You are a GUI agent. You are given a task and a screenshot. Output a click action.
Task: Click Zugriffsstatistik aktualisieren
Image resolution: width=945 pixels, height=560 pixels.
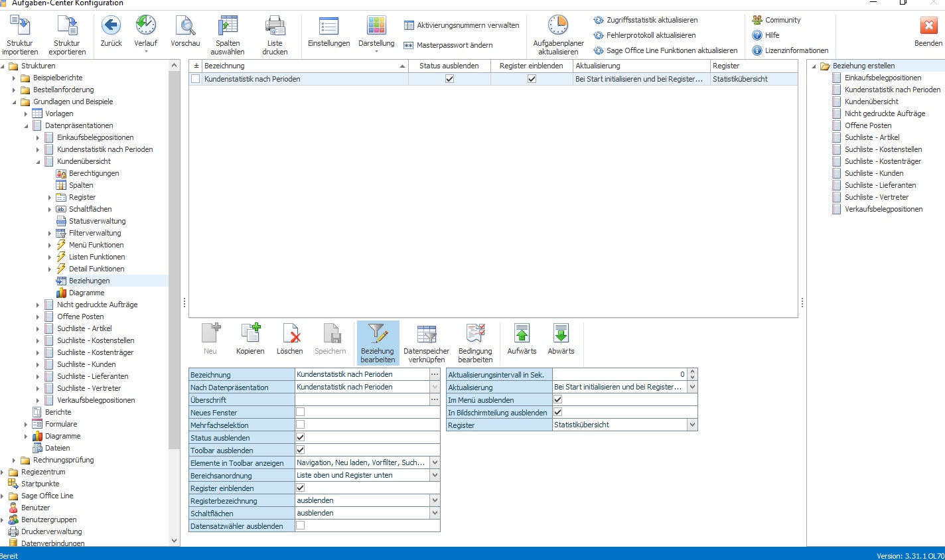(x=645, y=20)
